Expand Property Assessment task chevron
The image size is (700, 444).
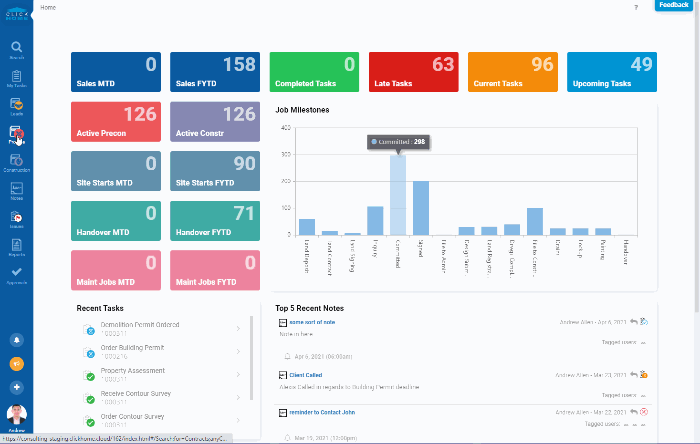(238, 374)
